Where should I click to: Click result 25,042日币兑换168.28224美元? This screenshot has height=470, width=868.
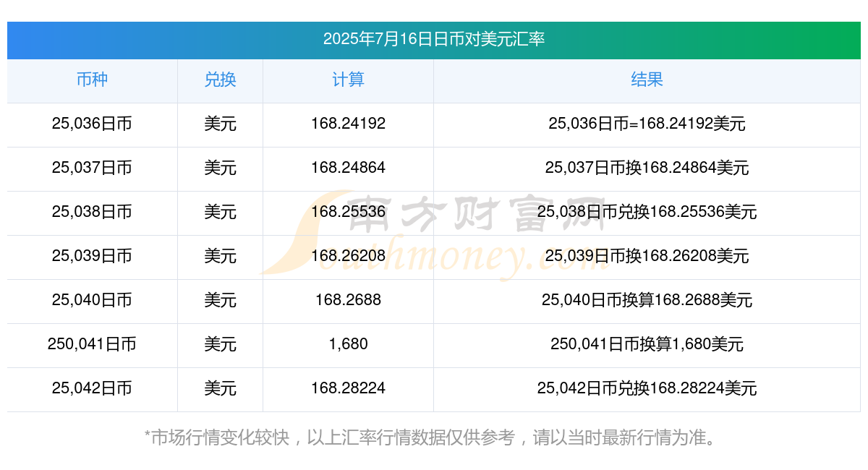(647, 388)
